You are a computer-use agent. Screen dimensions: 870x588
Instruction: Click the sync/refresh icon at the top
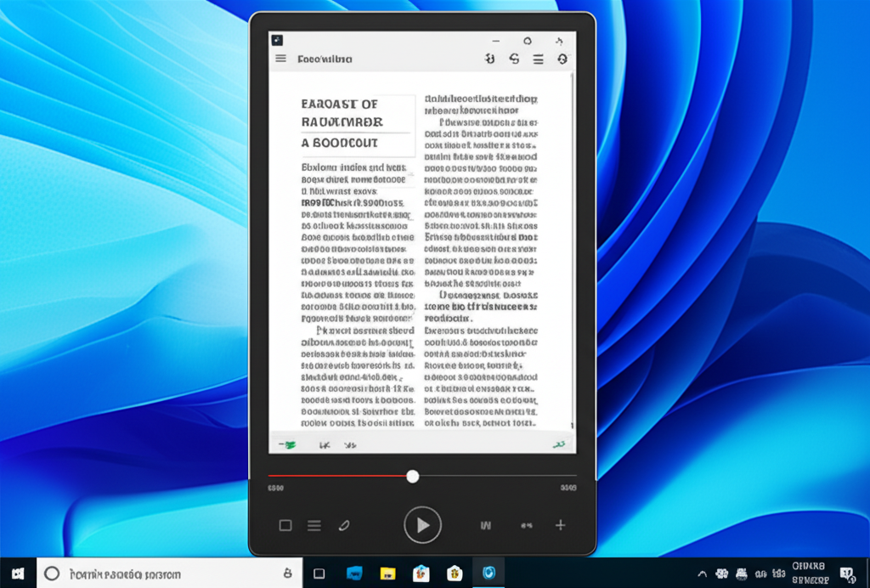pyautogui.click(x=513, y=59)
